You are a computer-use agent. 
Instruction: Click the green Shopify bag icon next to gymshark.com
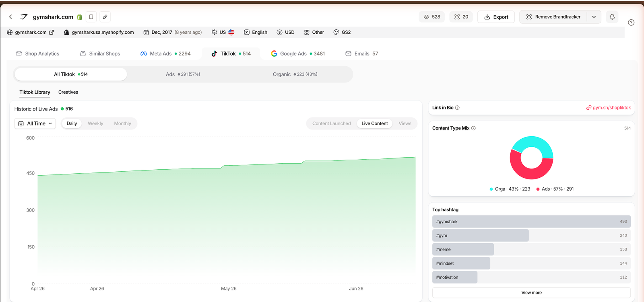[x=80, y=17]
